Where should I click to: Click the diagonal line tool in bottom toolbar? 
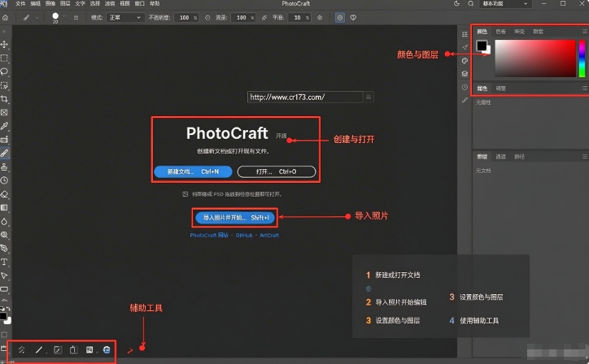tap(39, 349)
